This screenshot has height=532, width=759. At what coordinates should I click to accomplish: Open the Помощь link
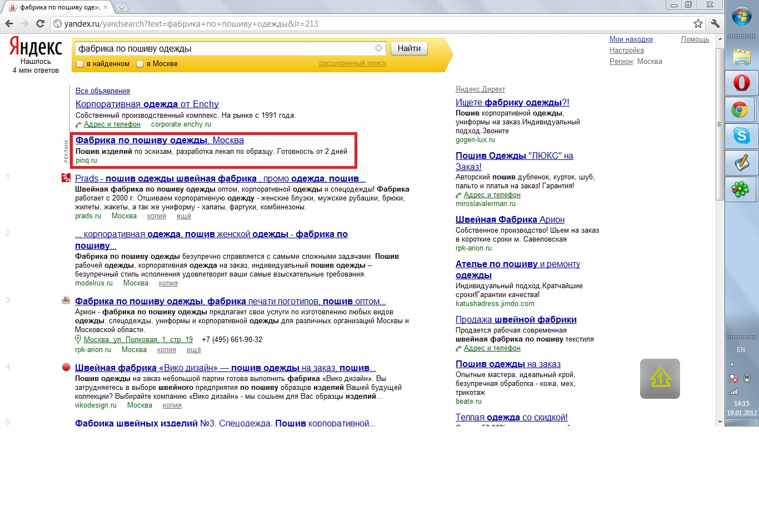(695, 39)
